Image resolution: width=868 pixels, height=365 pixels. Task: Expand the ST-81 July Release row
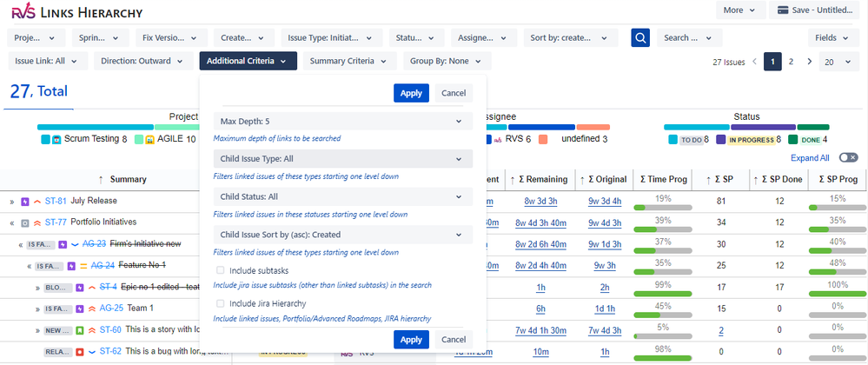click(x=11, y=202)
